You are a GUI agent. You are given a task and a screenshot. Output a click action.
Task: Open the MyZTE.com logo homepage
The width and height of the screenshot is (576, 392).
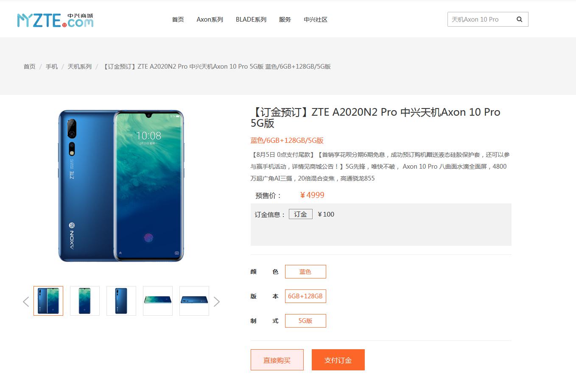pos(55,20)
